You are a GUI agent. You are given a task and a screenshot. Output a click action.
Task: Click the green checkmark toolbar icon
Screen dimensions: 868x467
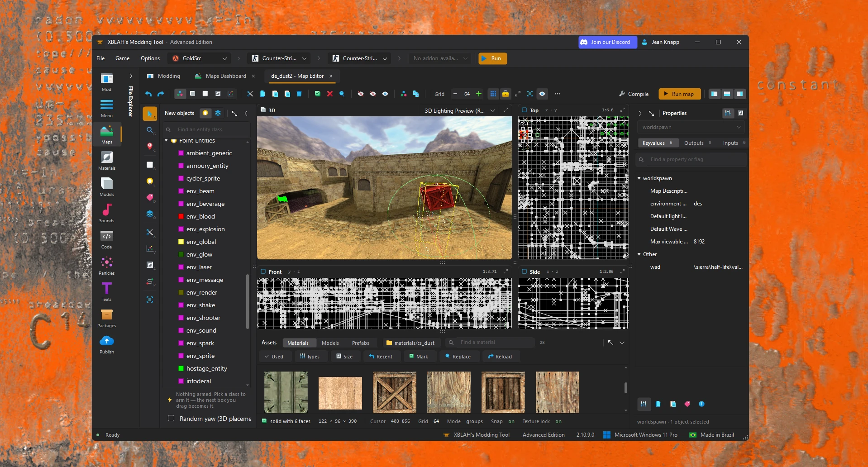[317, 94]
